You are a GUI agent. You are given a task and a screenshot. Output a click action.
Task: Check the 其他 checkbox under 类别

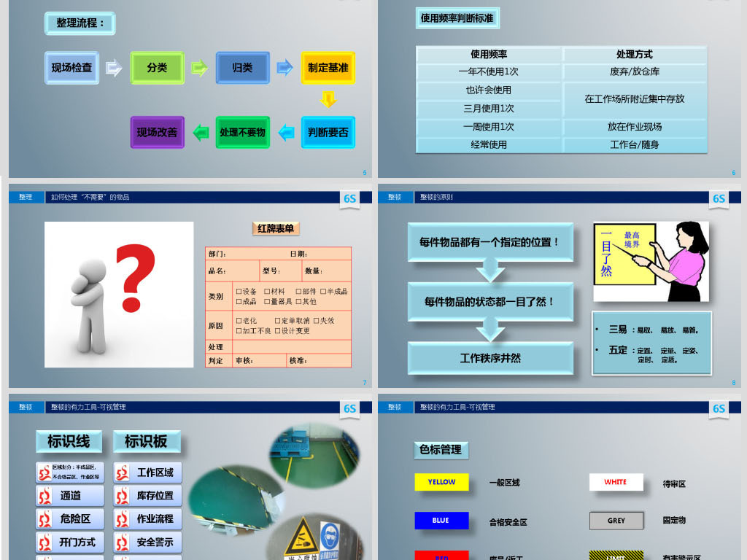pos(298,302)
